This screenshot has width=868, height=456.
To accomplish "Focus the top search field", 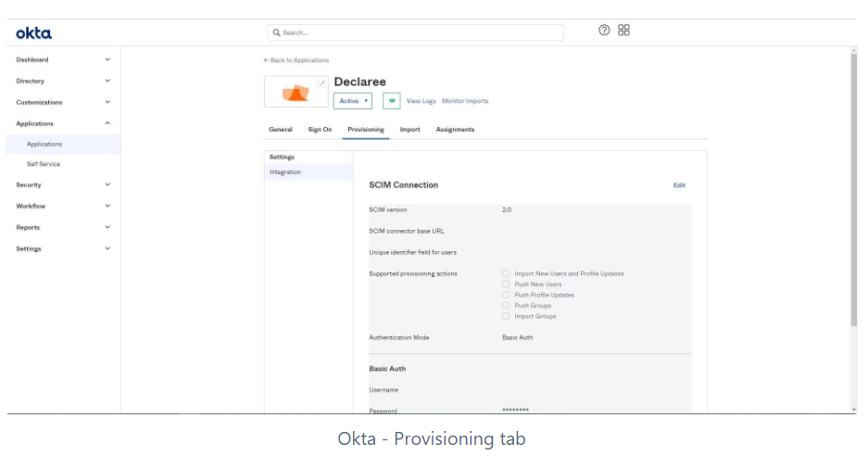I will click(415, 32).
